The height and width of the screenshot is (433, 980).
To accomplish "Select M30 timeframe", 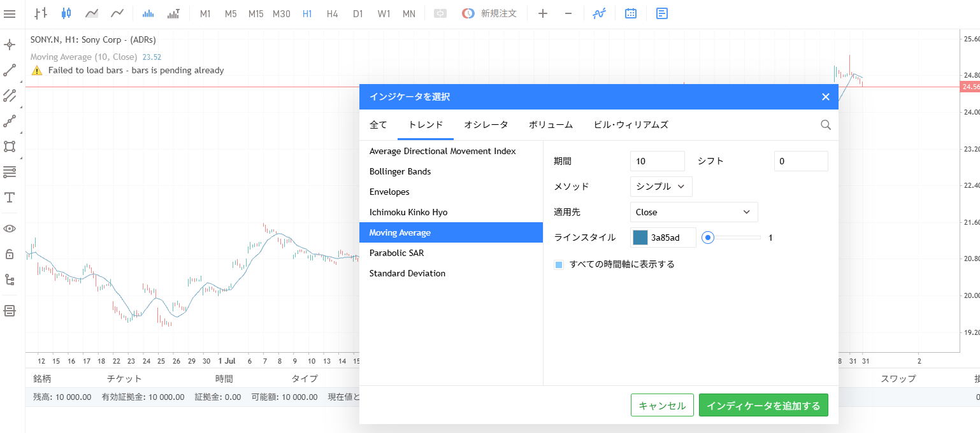I will pos(282,13).
